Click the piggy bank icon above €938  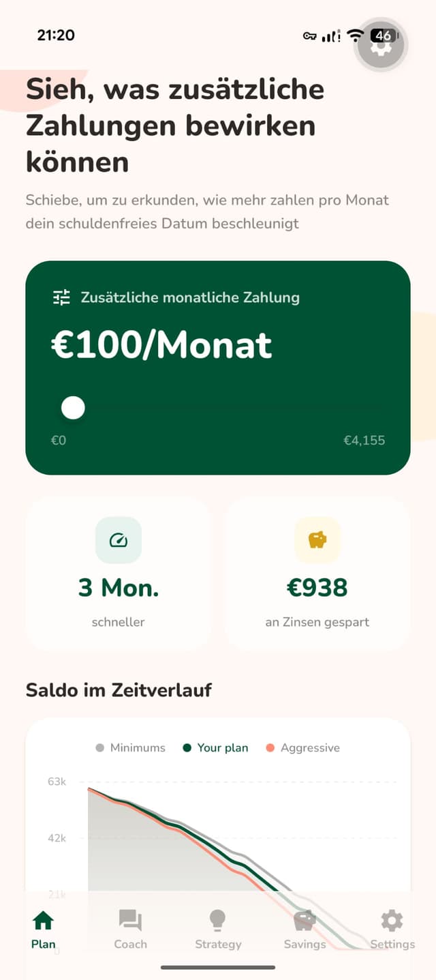click(317, 539)
